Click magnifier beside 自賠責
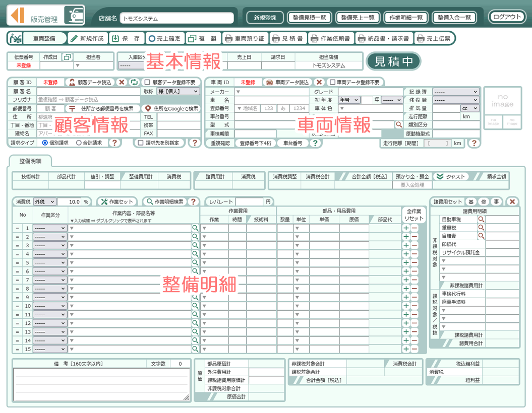The image size is (532, 413). point(481,236)
